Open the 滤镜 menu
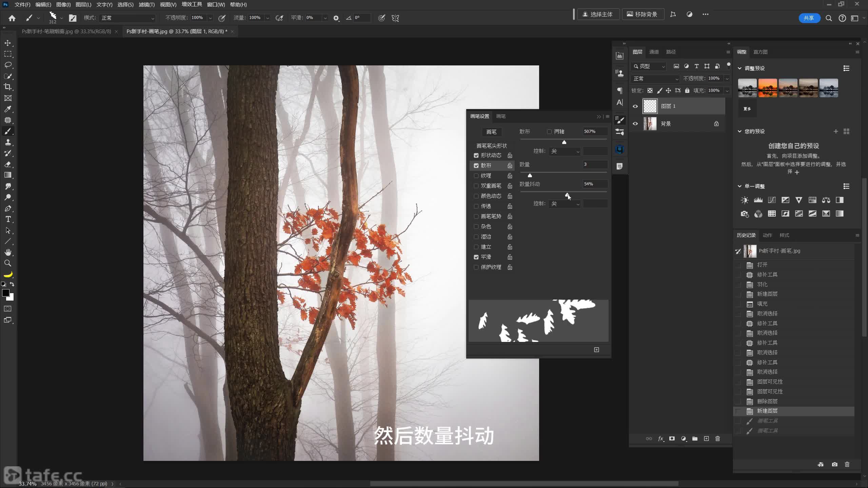The image size is (868, 488). coord(146,5)
